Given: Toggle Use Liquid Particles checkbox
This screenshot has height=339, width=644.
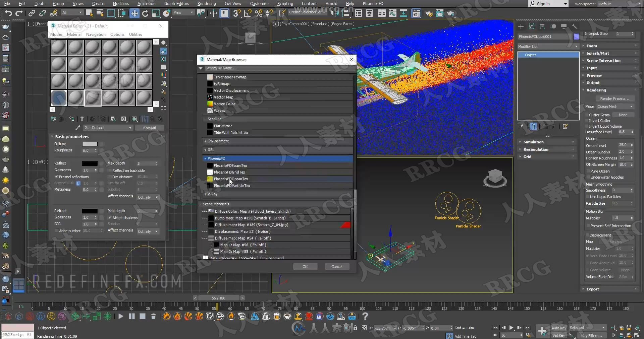Looking at the screenshot, I should [x=588, y=197].
